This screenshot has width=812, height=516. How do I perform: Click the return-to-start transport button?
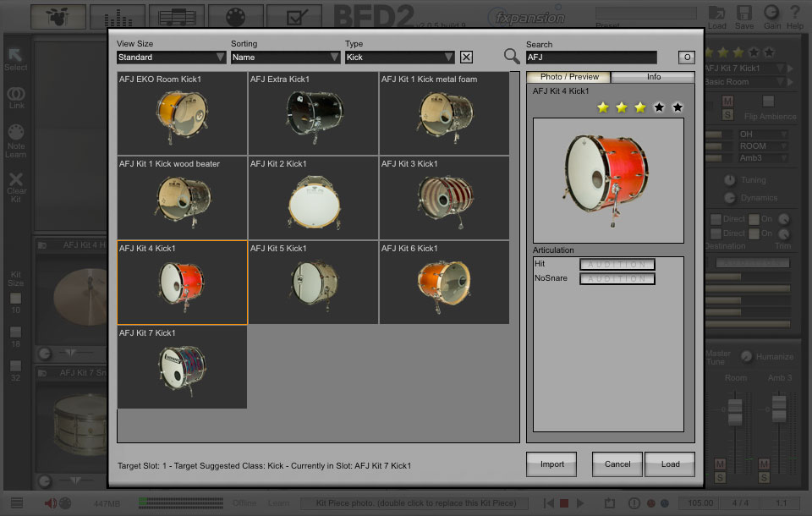tap(549, 503)
